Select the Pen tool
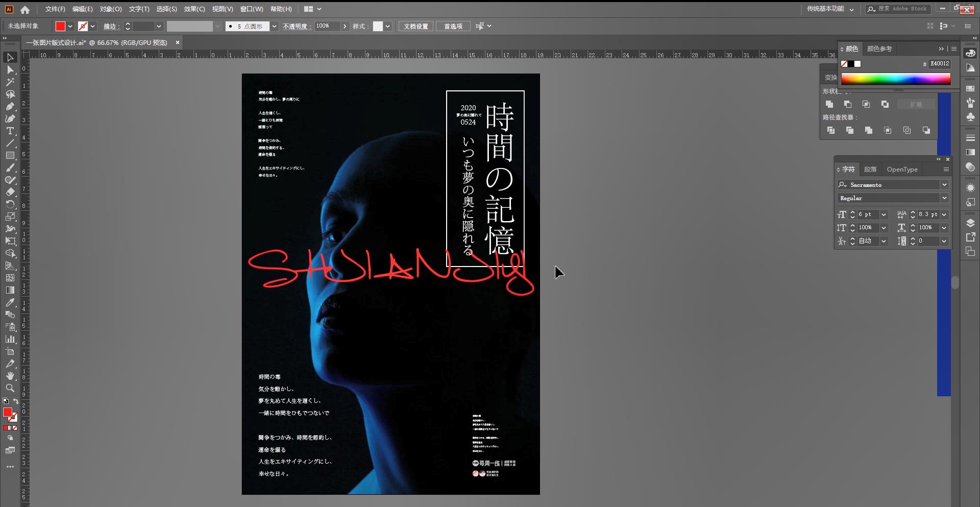The image size is (980, 507). pos(10,106)
